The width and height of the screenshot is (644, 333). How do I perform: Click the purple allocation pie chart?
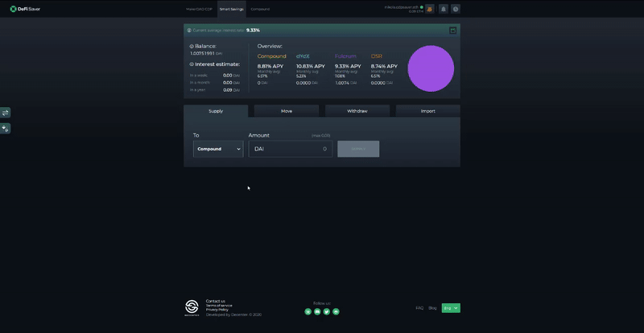click(431, 68)
